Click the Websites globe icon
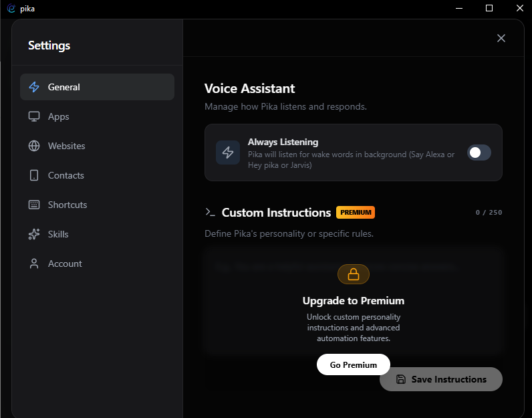The height and width of the screenshot is (418, 532). (34, 146)
